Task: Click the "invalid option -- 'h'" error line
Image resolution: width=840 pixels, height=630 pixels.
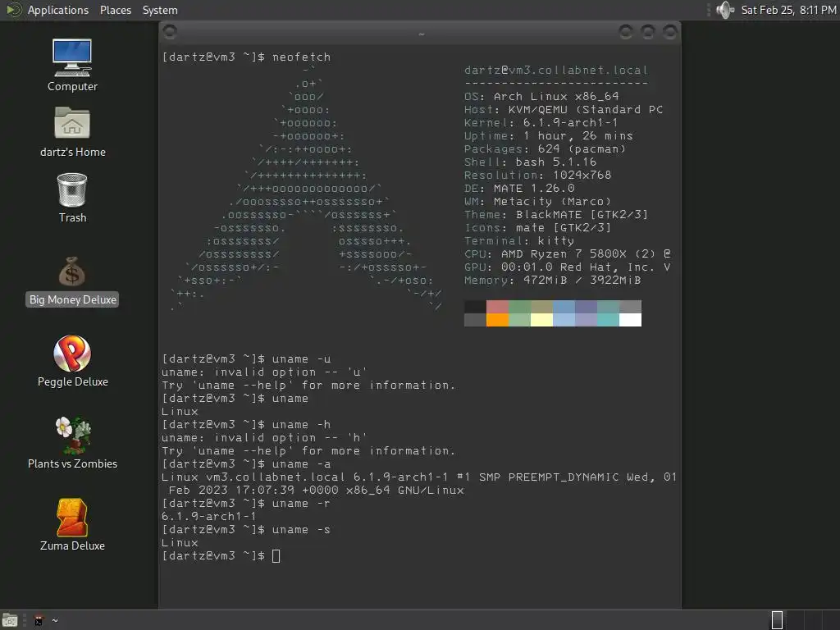Action: point(265,438)
